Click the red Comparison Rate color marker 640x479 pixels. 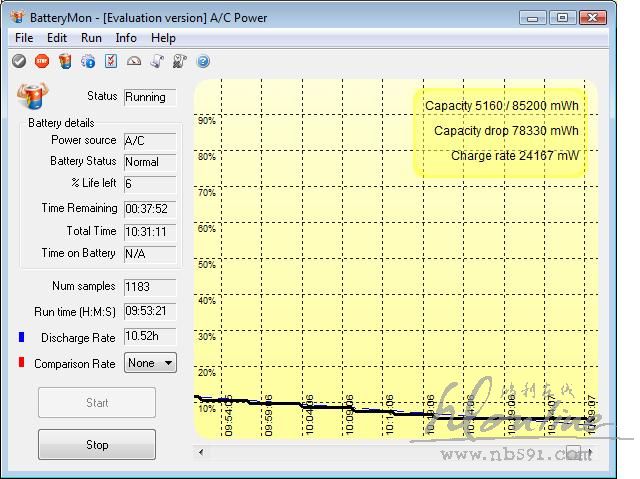point(21,363)
